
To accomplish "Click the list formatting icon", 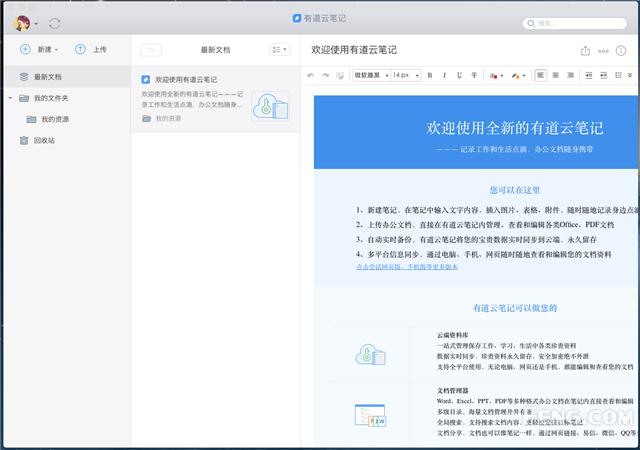I will 618,75.
